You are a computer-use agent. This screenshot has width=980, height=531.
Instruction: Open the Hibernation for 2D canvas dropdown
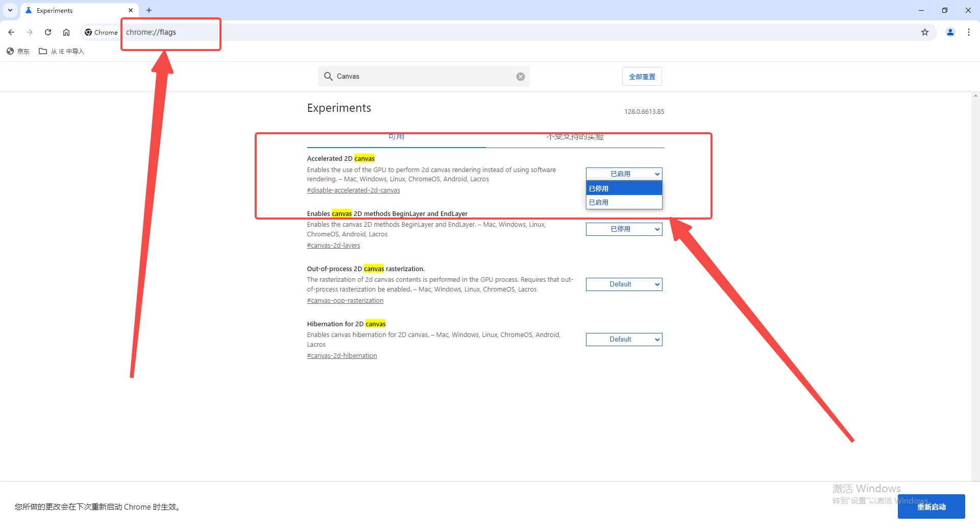pyautogui.click(x=624, y=340)
